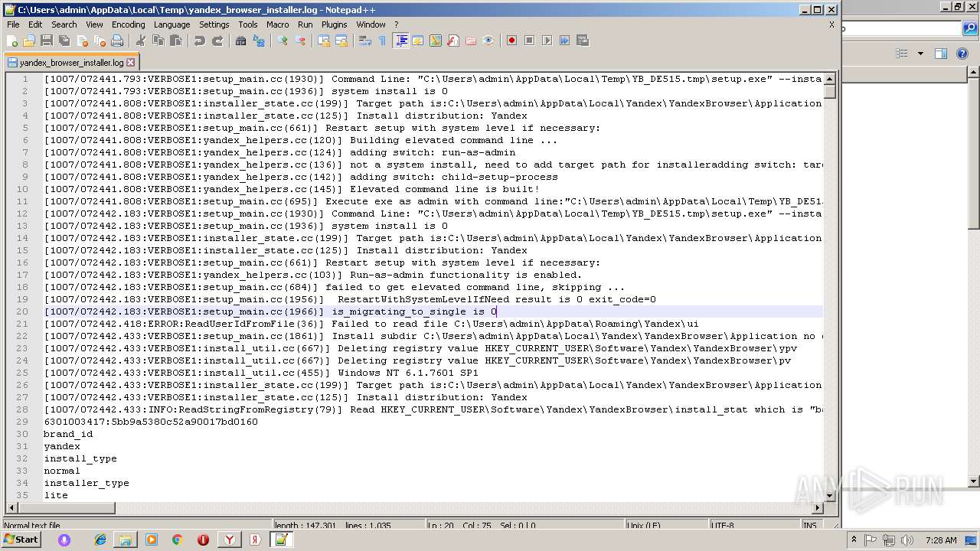Open the Window menu
This screenshot has height=551, width=980.
coord(371,24)
